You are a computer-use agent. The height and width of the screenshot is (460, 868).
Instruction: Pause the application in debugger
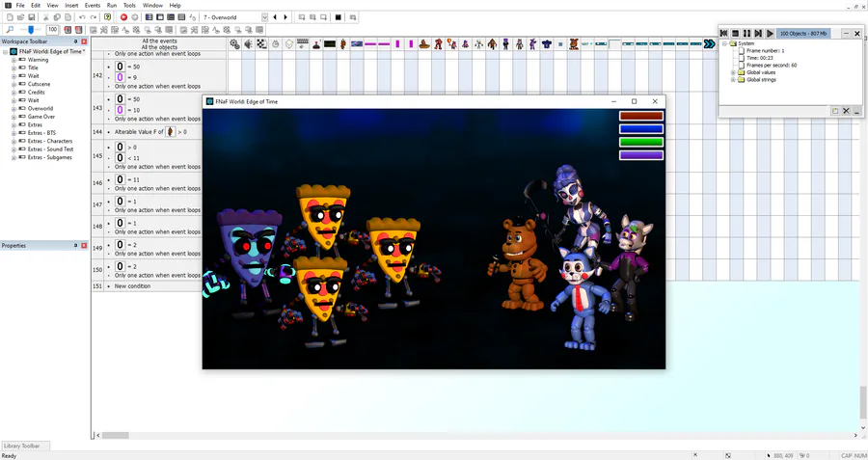click(746, 34)
